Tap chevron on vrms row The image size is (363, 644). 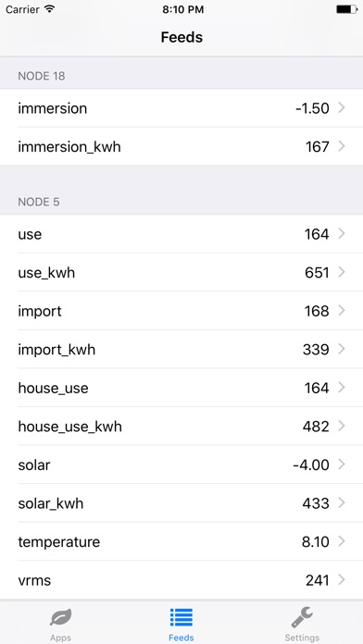pyautogui.click(x=342, y=580)
